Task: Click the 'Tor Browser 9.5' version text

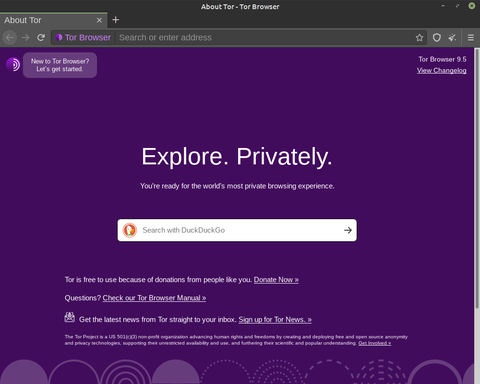Action: [442, 59]
